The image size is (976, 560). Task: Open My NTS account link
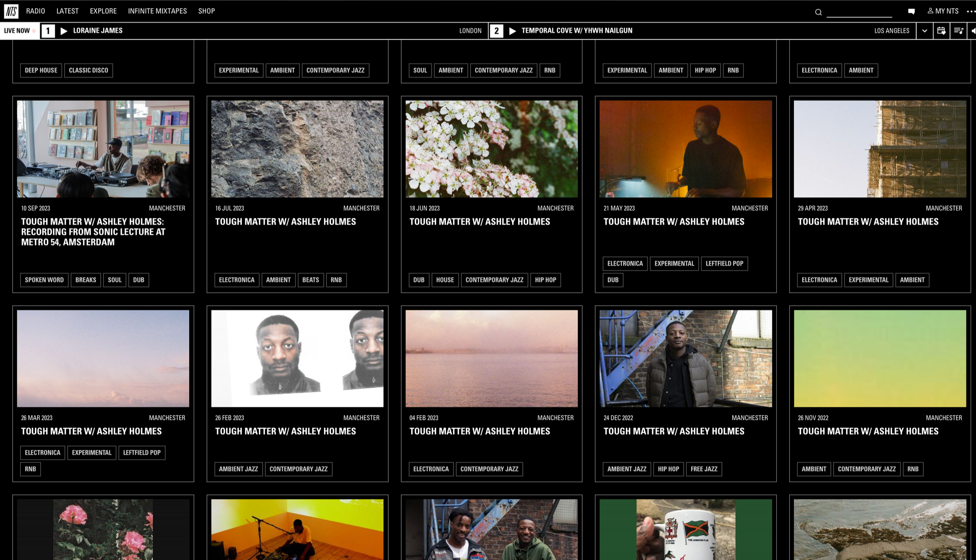click(943, 11)
